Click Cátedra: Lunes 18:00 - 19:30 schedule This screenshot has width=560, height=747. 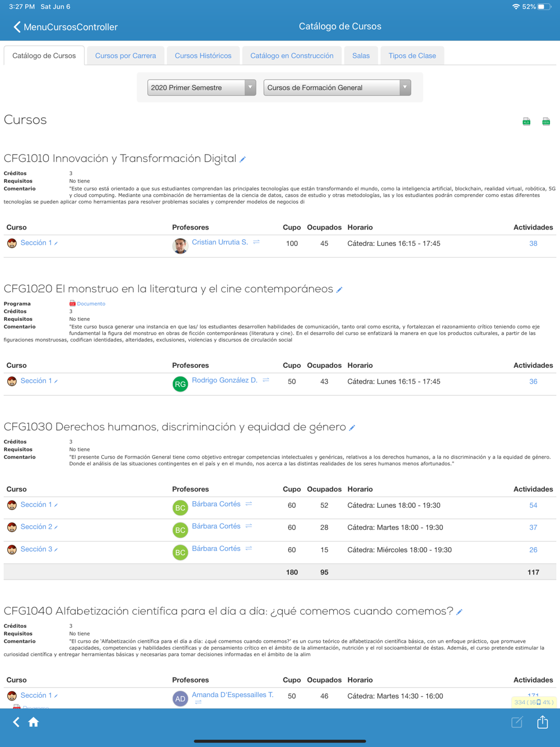click(394, 505)
